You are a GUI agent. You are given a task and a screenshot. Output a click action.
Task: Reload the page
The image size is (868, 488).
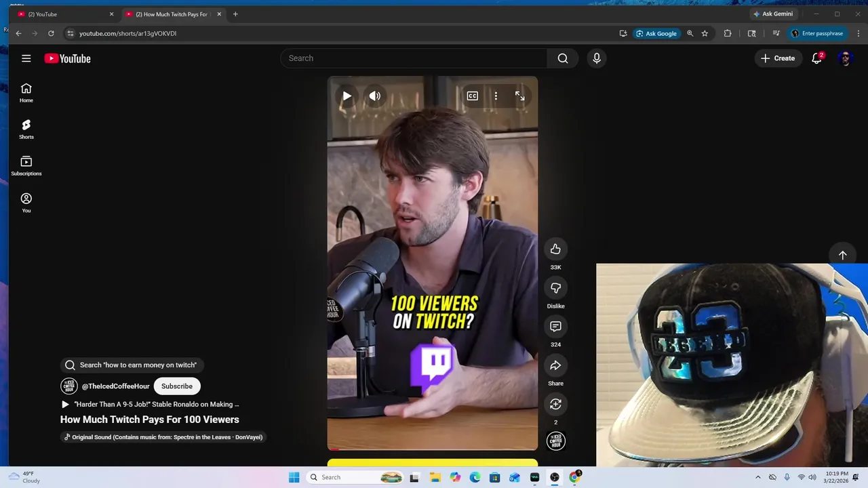[x=51, y=33]
